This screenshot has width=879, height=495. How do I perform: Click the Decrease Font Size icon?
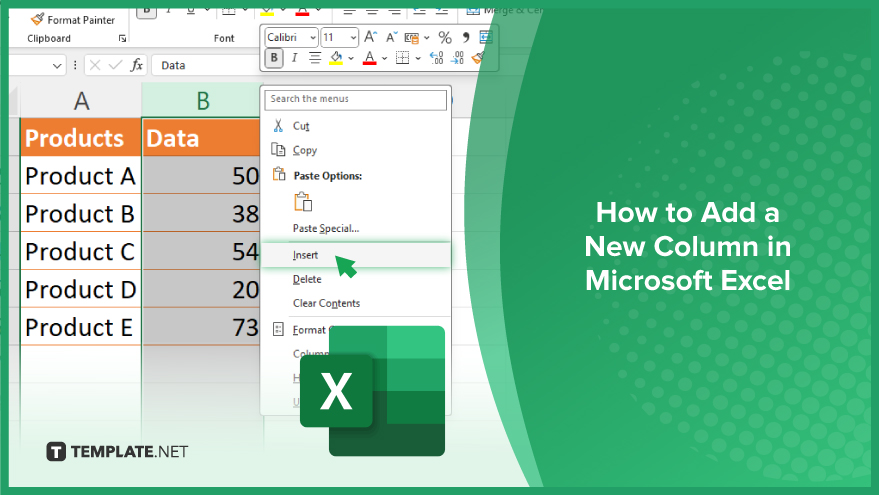391,38
